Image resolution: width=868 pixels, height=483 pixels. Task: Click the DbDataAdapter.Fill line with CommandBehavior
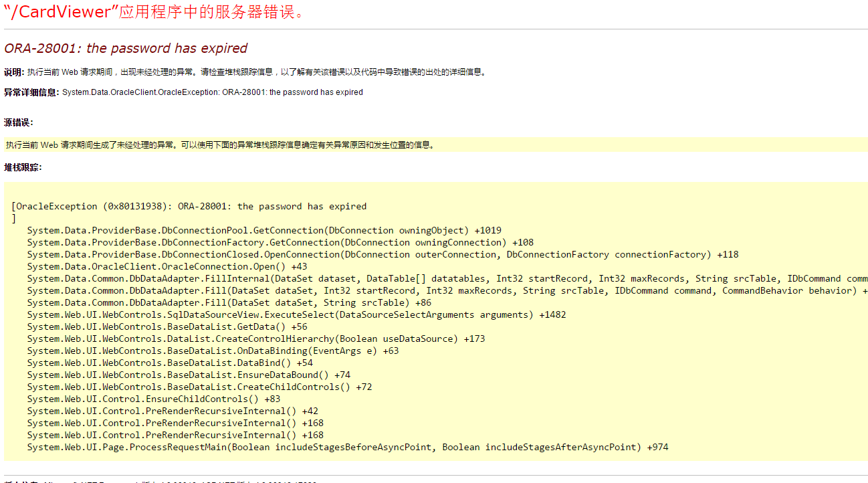(447, 290)
